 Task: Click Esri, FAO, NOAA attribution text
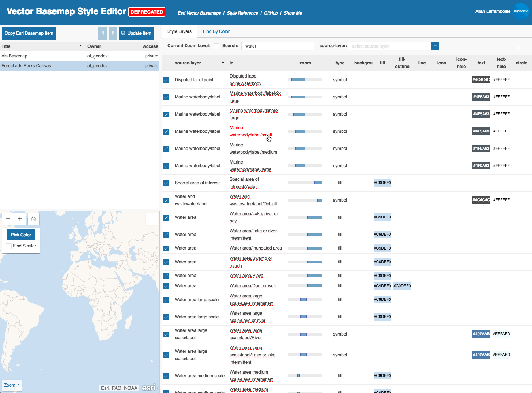(x=119, y=388)
